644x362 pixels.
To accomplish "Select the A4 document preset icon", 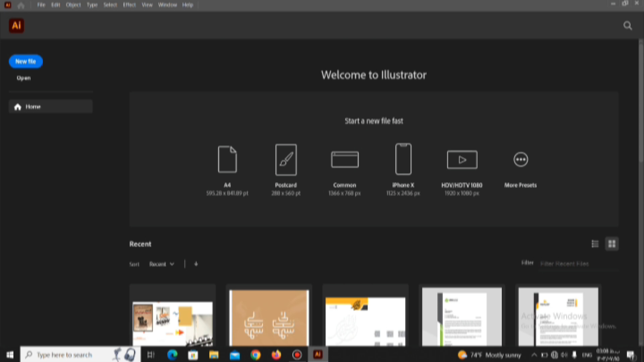I will [x=227, y=160].
